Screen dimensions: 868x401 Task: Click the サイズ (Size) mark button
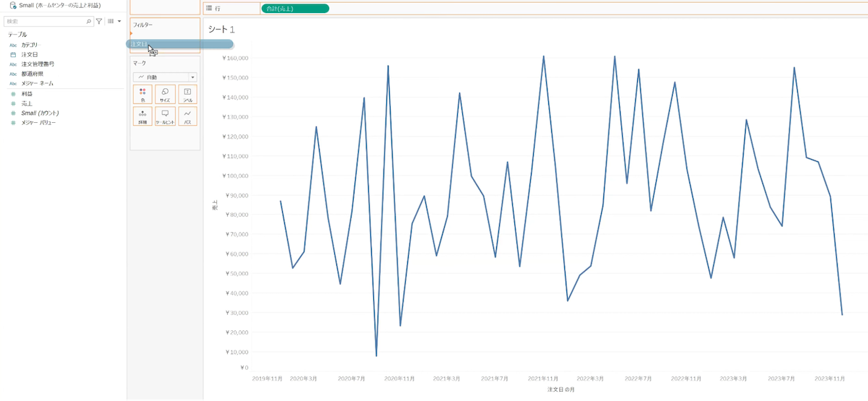click(x=165, y=95)
